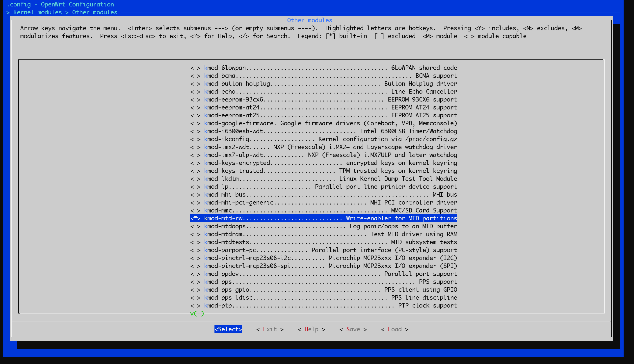Click the Load button
The height and width of the screenshot is (364, 634).
click(394, 329)
